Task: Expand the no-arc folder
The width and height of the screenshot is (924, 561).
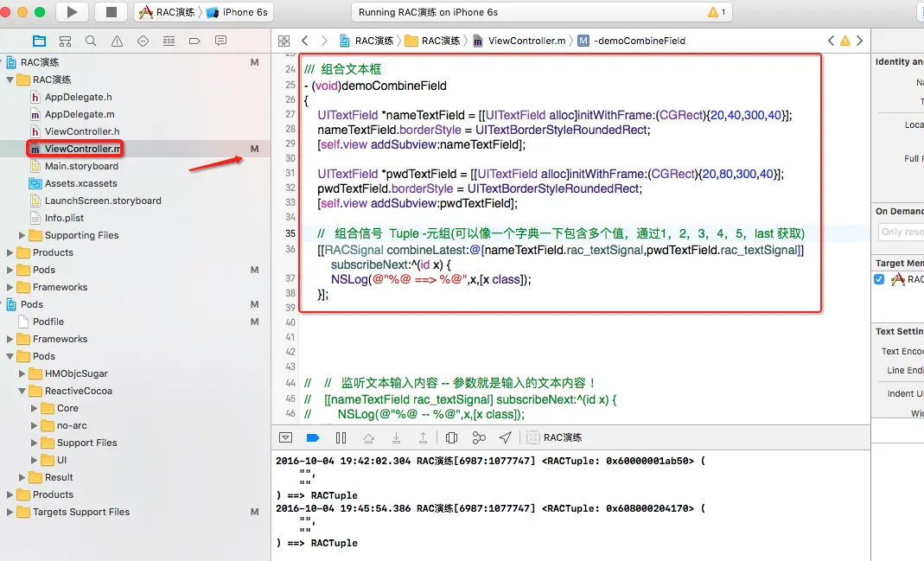Action: click(x=35, y=425)
